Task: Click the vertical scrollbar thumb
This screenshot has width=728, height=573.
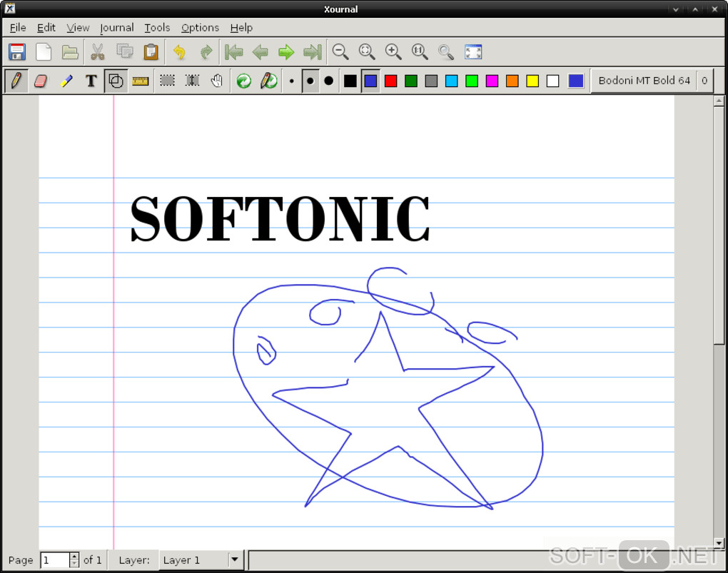Action: point(719,225)
